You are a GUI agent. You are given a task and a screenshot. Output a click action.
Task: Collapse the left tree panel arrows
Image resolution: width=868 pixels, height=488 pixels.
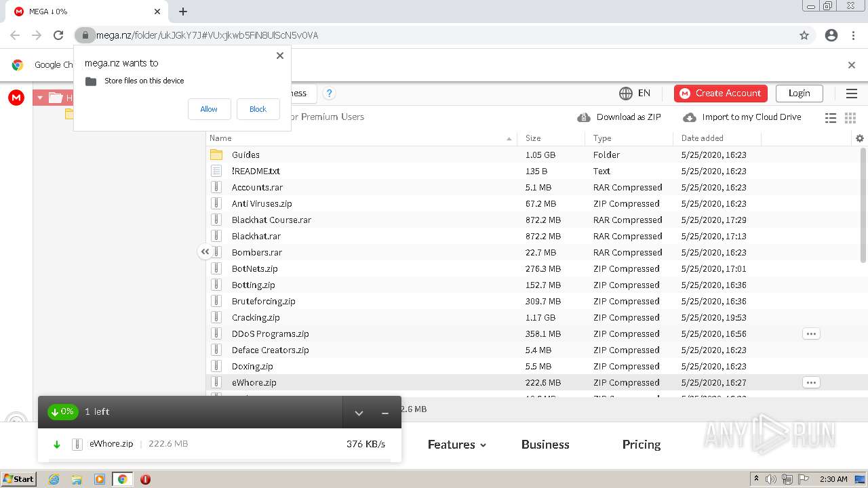[x=205, y=251]
